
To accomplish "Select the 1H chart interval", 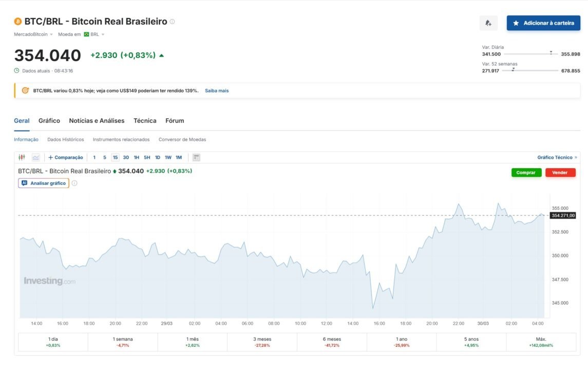I will coord(137,157).
